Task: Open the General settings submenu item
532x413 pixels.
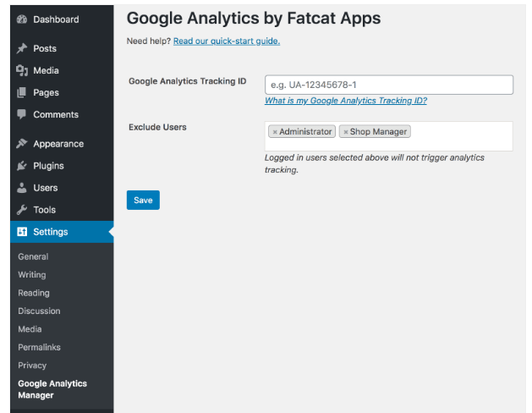Action: point(33,256)
